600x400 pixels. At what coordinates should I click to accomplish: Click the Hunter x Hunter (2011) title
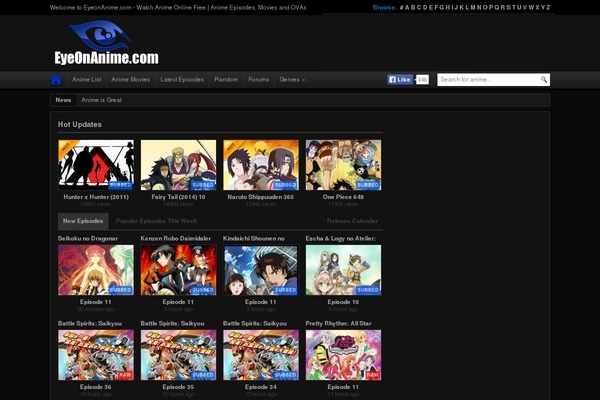(x=96, y=197)
